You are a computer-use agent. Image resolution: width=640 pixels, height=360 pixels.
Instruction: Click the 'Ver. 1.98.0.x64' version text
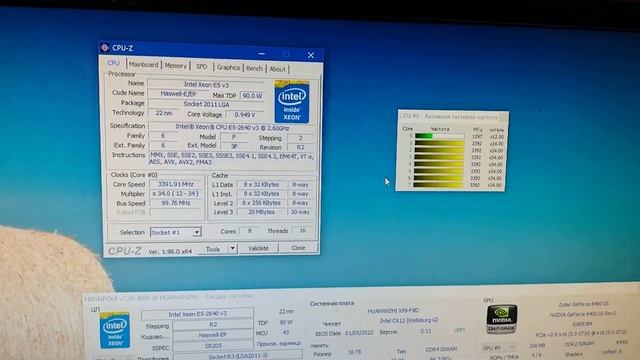pos(170,251)
